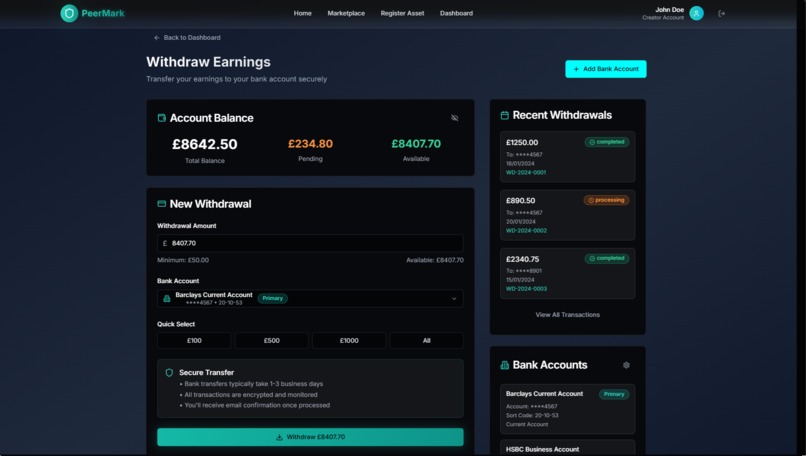Open the Home menu item

click(302, 13)
